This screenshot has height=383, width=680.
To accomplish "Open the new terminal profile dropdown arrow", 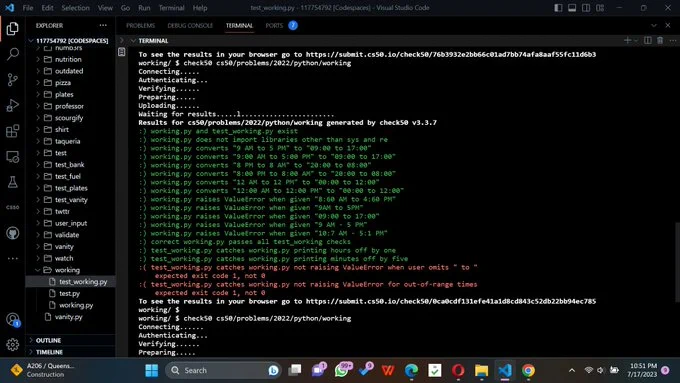I will click(x=636, y=40).
